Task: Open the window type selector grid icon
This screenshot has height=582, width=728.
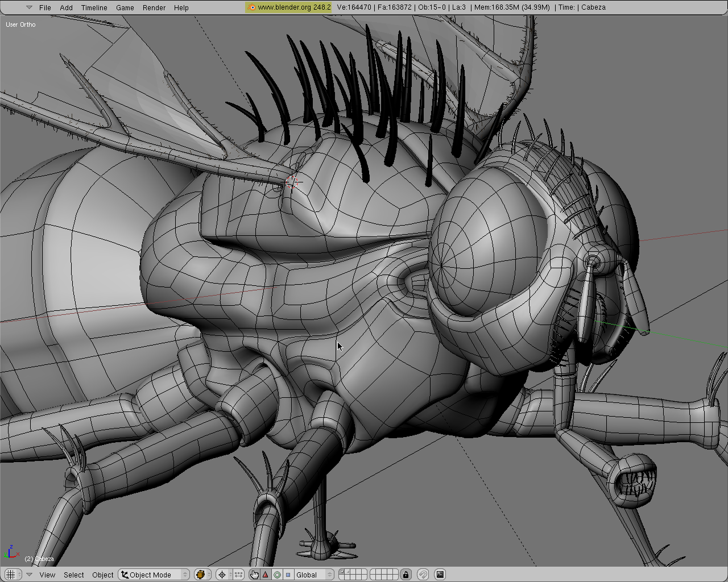Action: point(11,575)
